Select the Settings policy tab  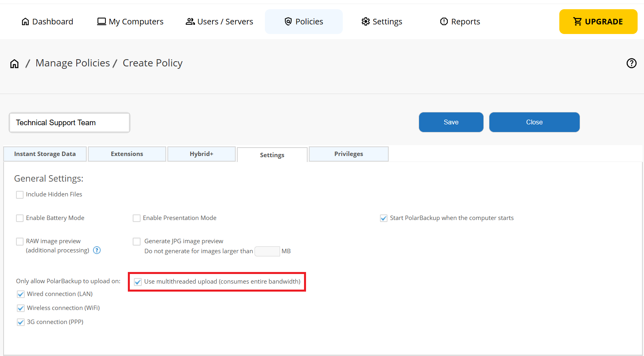pos(272,155)
